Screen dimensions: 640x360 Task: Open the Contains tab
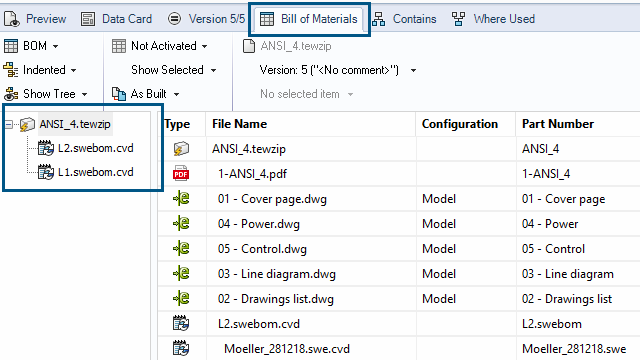click(x=404, y=19)
